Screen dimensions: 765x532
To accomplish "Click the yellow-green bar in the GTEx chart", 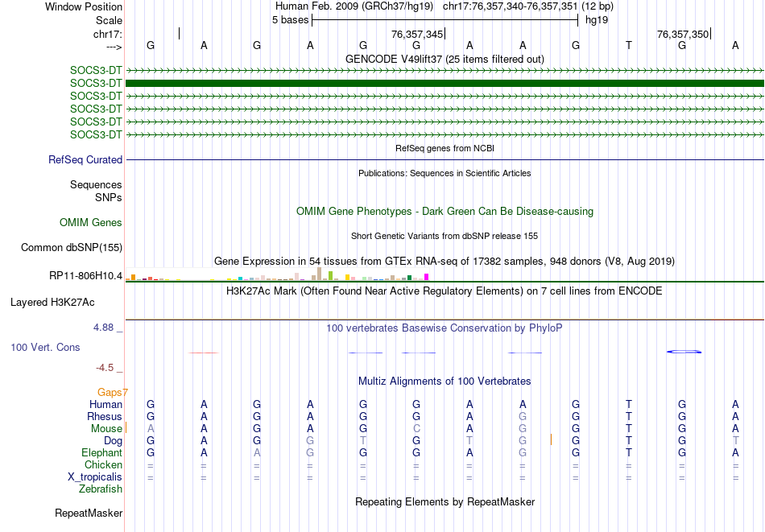I will pos(330,276).
